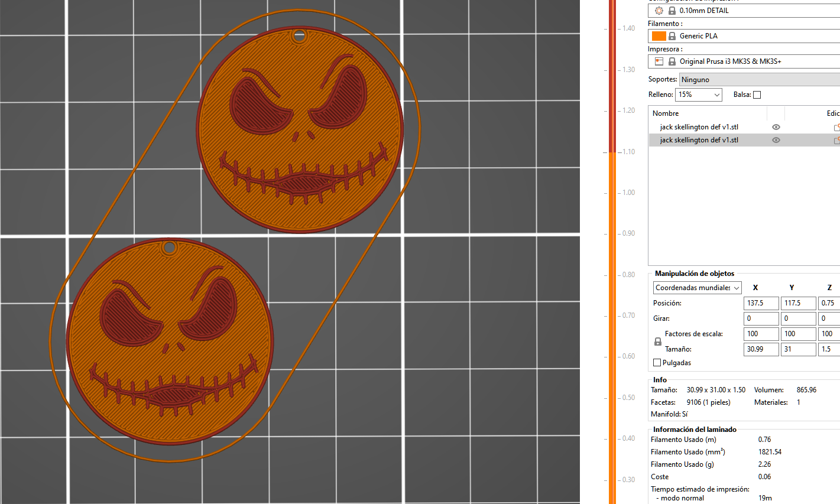Click the lock icon next to 0.10mm DETAIL

[x=672, y=11]
